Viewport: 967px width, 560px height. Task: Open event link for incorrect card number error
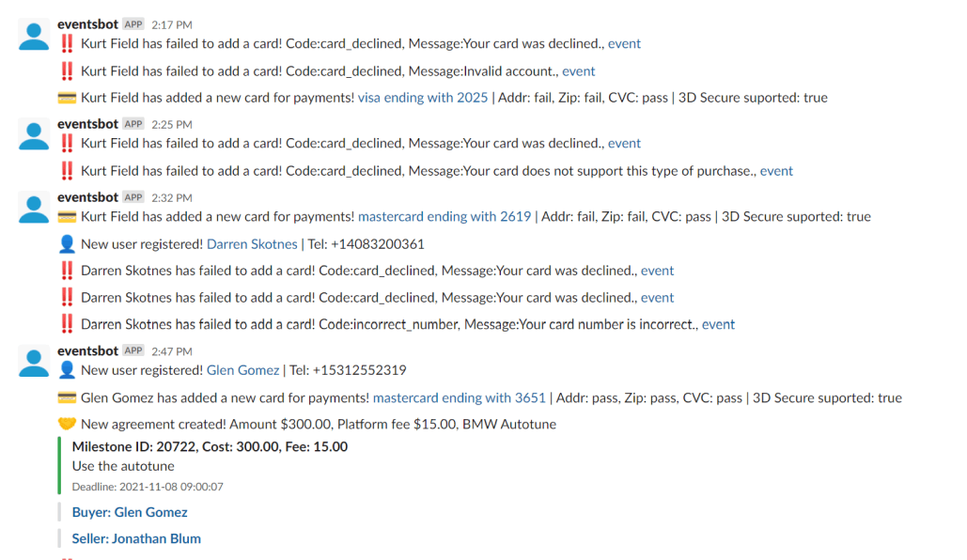pos(718,325)
